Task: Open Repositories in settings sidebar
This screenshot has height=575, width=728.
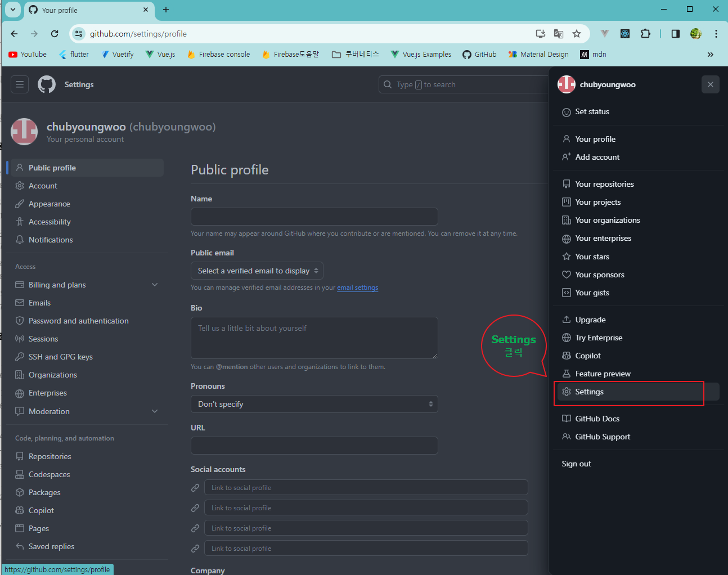Action: (87, 456)
